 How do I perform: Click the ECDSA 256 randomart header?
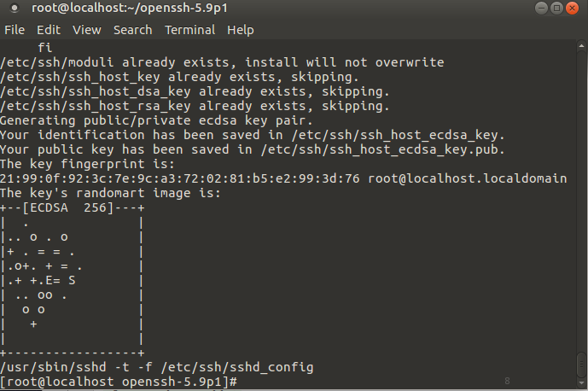pos(70,207)
